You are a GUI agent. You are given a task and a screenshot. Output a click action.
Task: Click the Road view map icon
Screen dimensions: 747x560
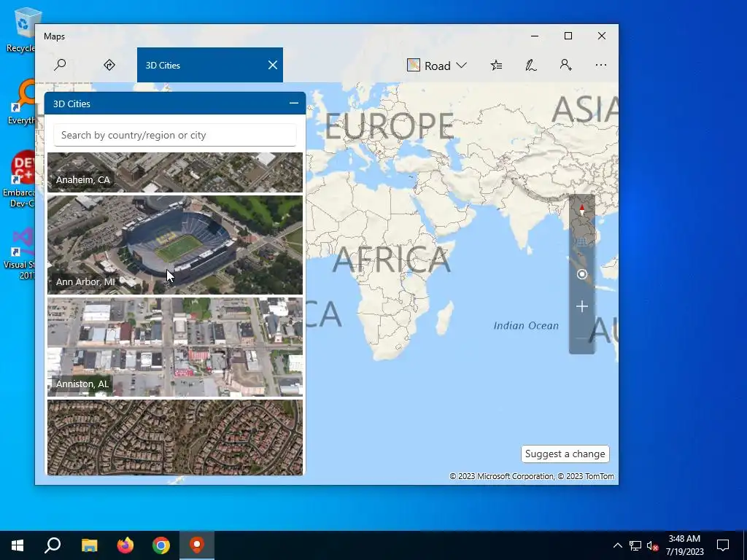(x=414, y=65)
